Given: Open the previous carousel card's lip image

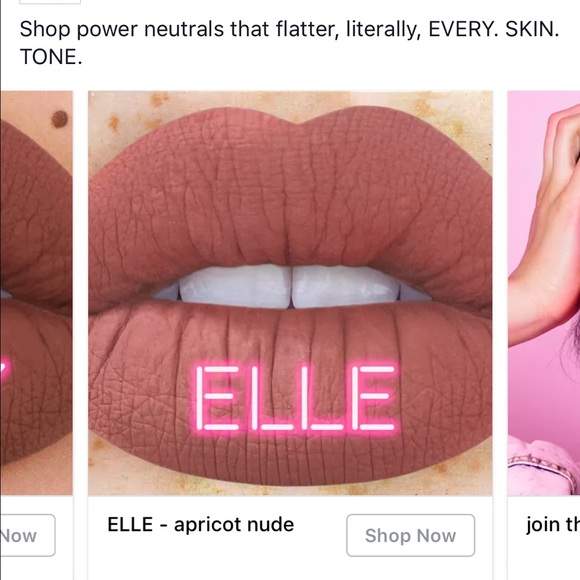Looking at the screenshot, I should click(x=36, y=292).
